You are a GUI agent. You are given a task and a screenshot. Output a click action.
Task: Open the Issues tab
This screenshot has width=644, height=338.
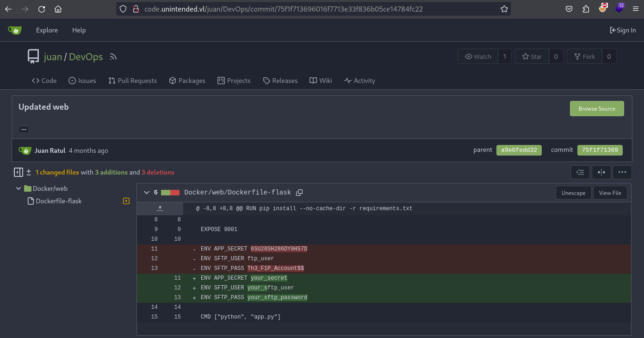tap(82, 81)
